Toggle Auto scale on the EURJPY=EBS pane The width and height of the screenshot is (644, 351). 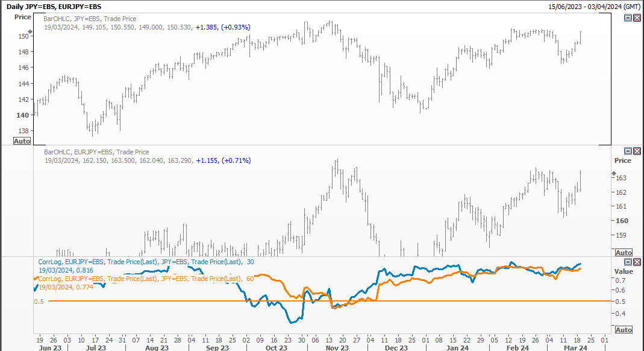624,253
